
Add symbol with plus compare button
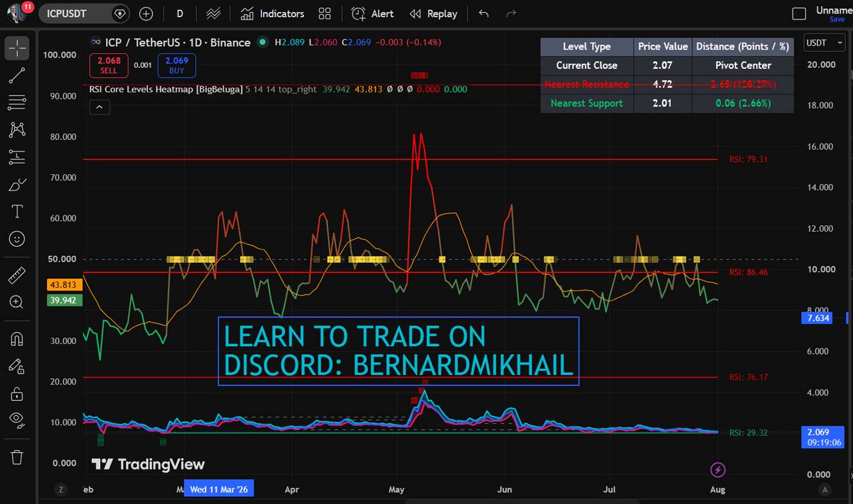click(146, 14)
